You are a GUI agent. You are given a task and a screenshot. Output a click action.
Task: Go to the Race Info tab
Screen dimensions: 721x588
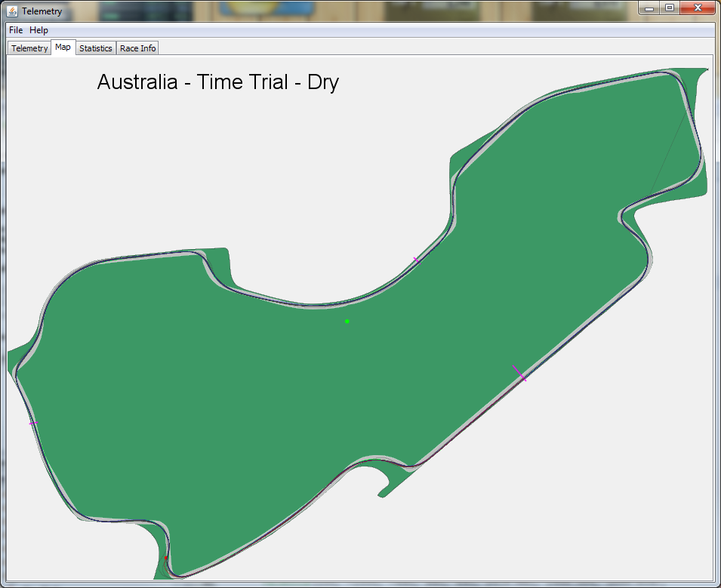137,48
